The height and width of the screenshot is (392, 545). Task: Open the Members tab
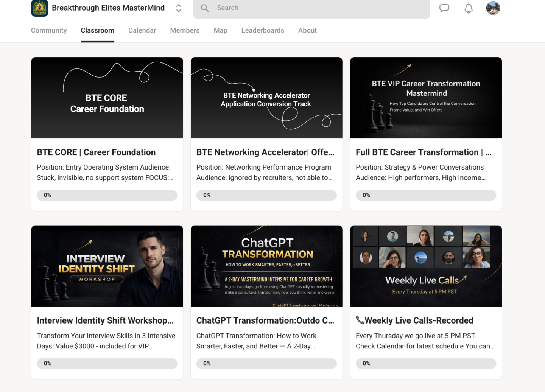(x=185, y=30)
